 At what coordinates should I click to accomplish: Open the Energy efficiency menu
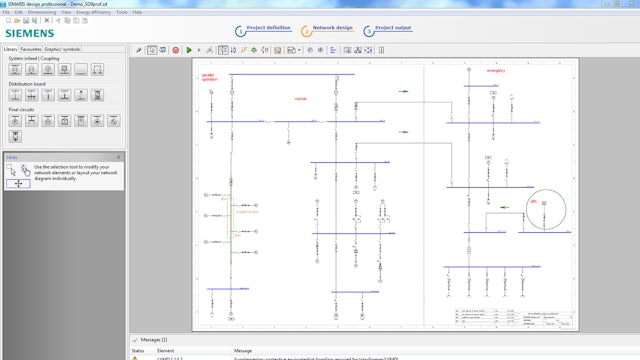point(93,12)
